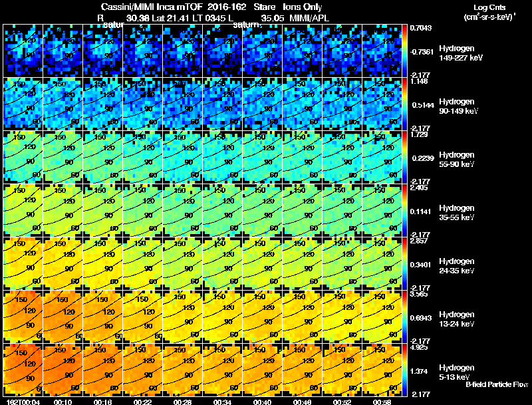Click the color bar beside 55-90 keV row
This screenshot has height=405, width=532.
pos(404,157)
